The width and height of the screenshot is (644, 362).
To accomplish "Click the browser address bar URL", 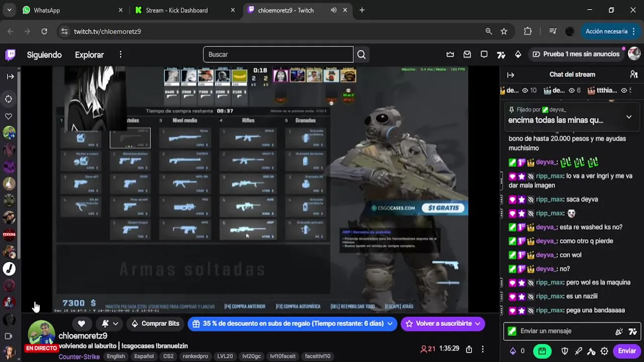I will (107, 31).
